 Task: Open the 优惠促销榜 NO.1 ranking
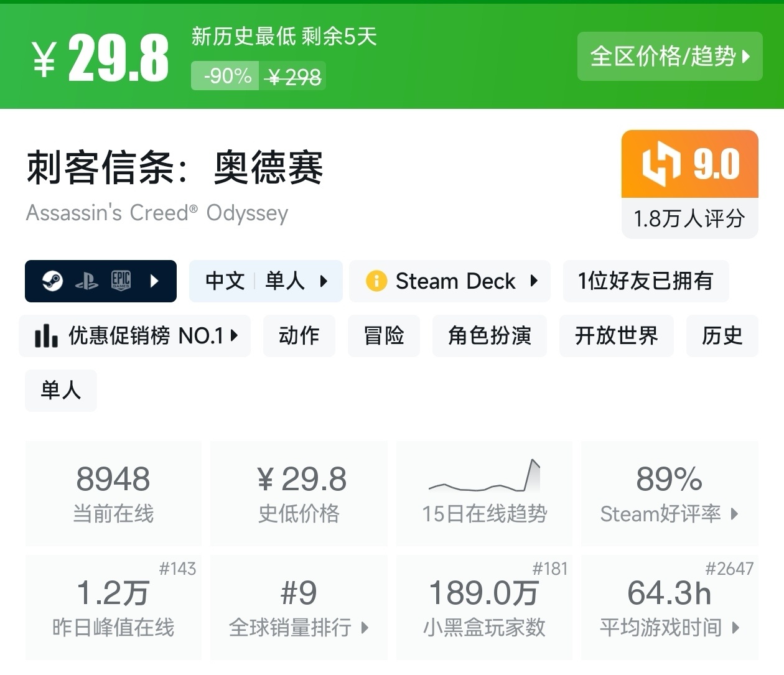click(x=135, y=336)
